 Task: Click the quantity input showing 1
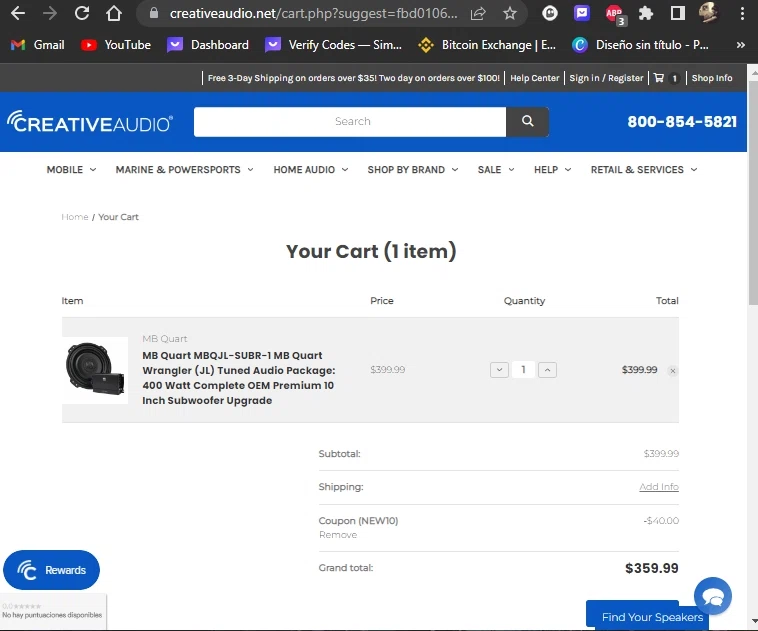tap(523, 370)
